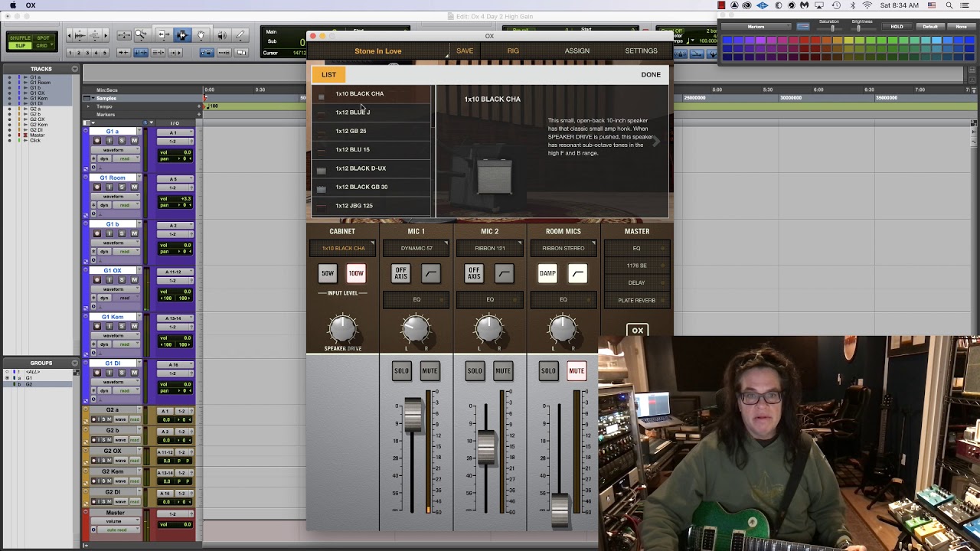
Task: Open Master 1176 SE effect slot
Action: pos(636,266)
